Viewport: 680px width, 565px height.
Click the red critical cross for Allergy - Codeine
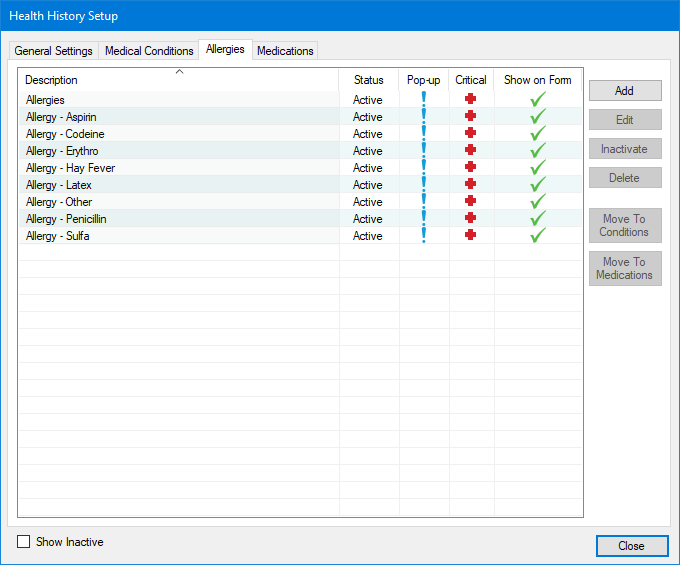tap(471, 134)
